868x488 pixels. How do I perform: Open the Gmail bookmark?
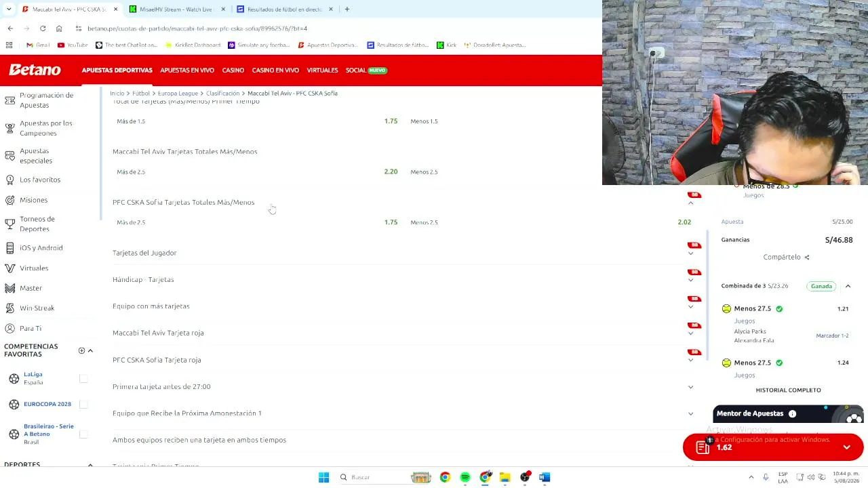(x=38, y=45)
